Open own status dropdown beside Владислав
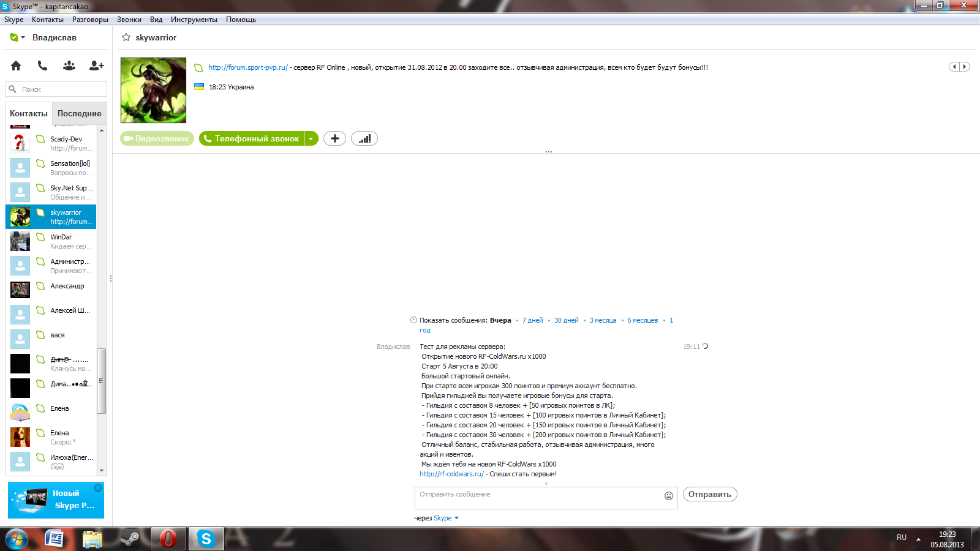 coord(18,37)
